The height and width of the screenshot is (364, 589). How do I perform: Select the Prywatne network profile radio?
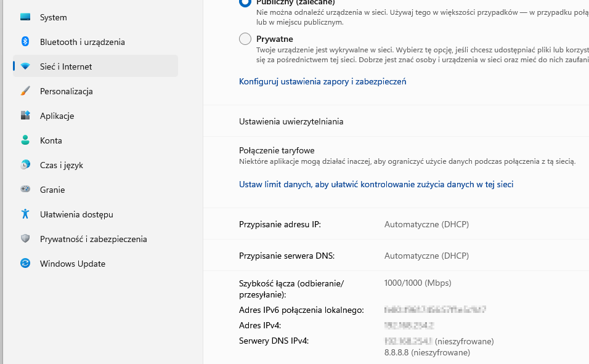pos(245,39)
